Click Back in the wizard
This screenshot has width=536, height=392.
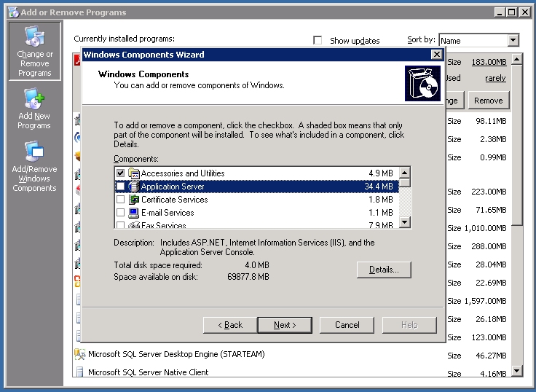pos(230,325)
